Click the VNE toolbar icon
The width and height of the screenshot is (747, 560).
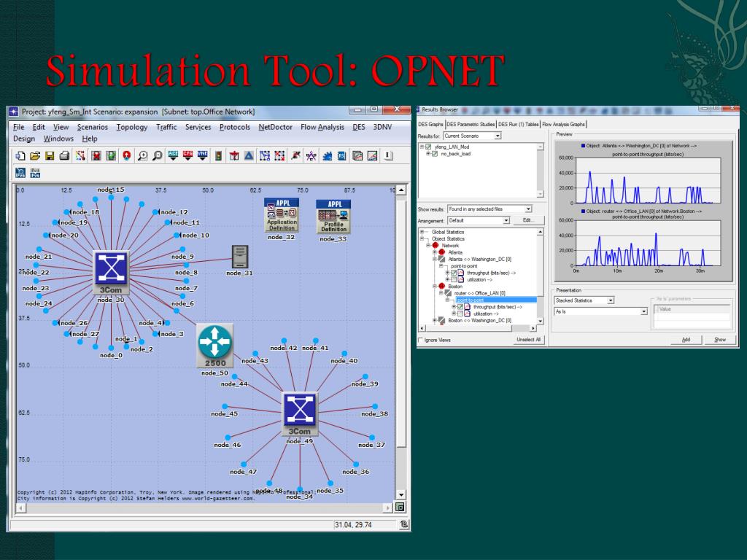coord(203,156)
